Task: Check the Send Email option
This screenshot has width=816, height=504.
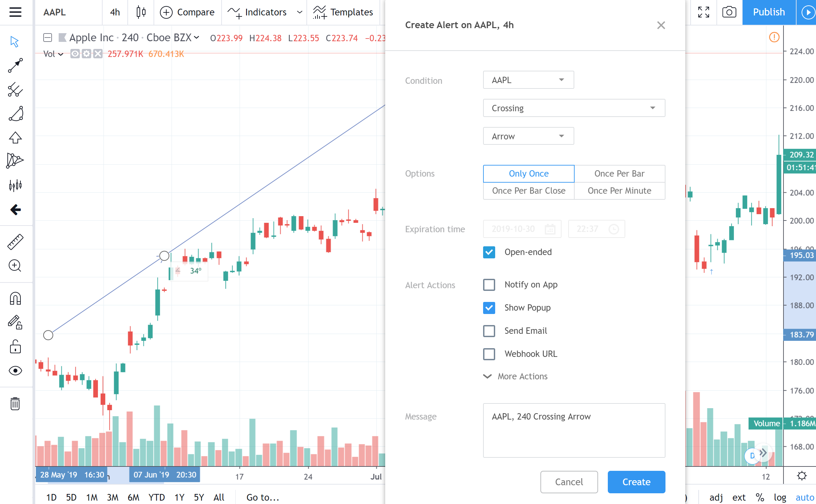Action: (x=489, y=331)
